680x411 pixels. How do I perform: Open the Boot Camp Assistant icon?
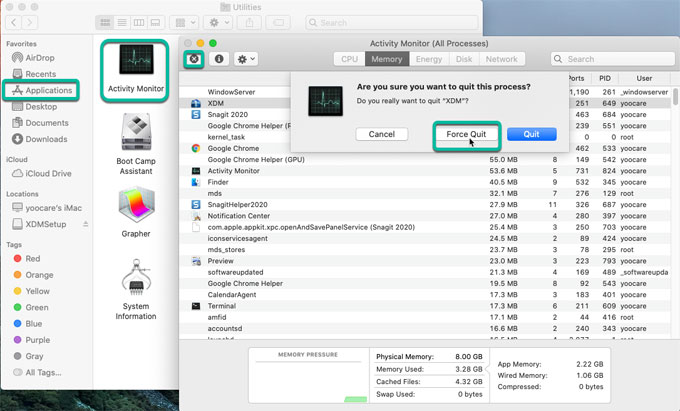(x=135, y=135)
